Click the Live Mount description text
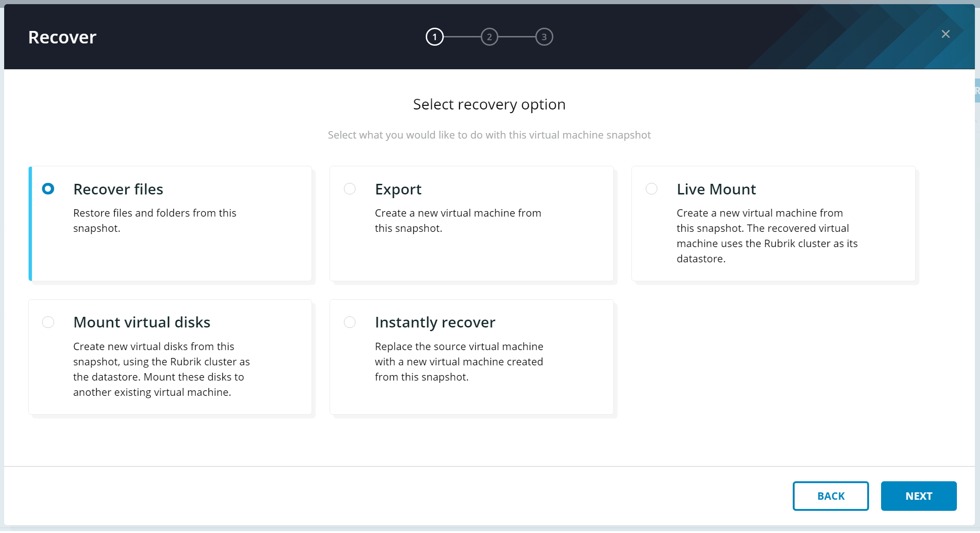 pos(766,236)
